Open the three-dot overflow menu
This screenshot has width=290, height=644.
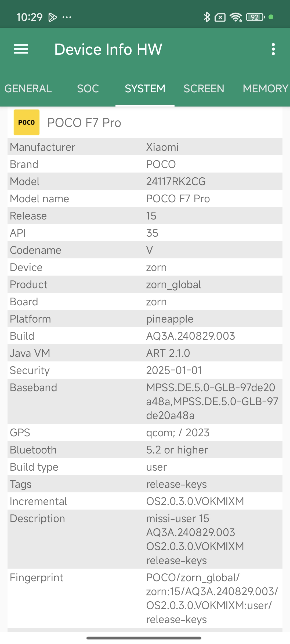point(273,49)
